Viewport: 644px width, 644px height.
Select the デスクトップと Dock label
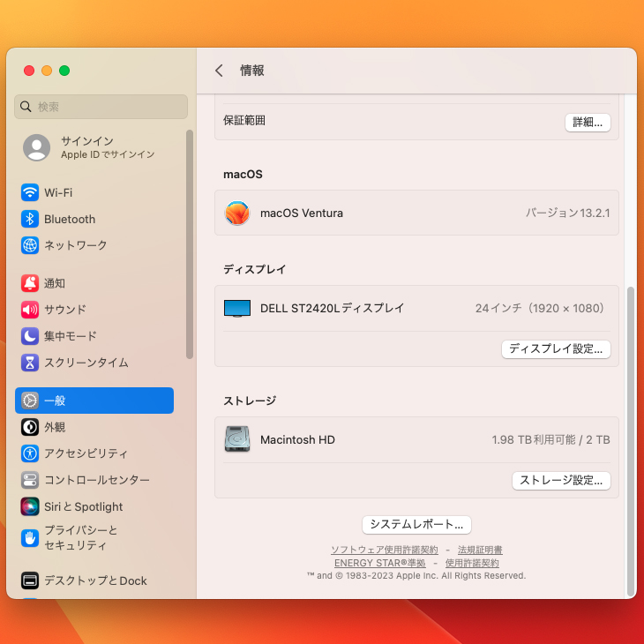click(x=95, y=580)
